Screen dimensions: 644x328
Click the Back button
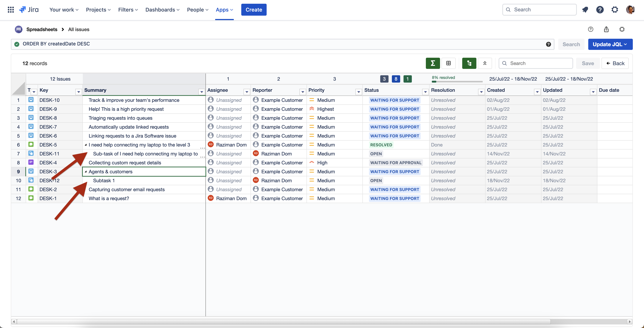[615, 63]
